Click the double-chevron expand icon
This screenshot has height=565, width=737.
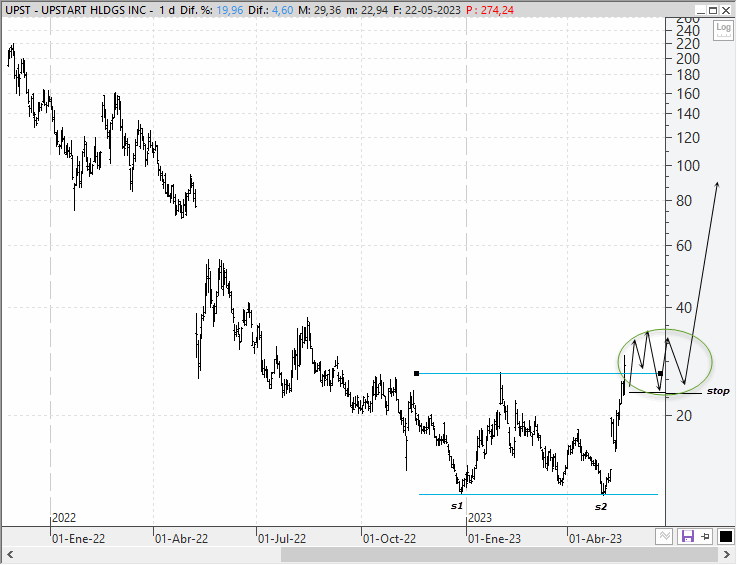[x=664, y=536]
